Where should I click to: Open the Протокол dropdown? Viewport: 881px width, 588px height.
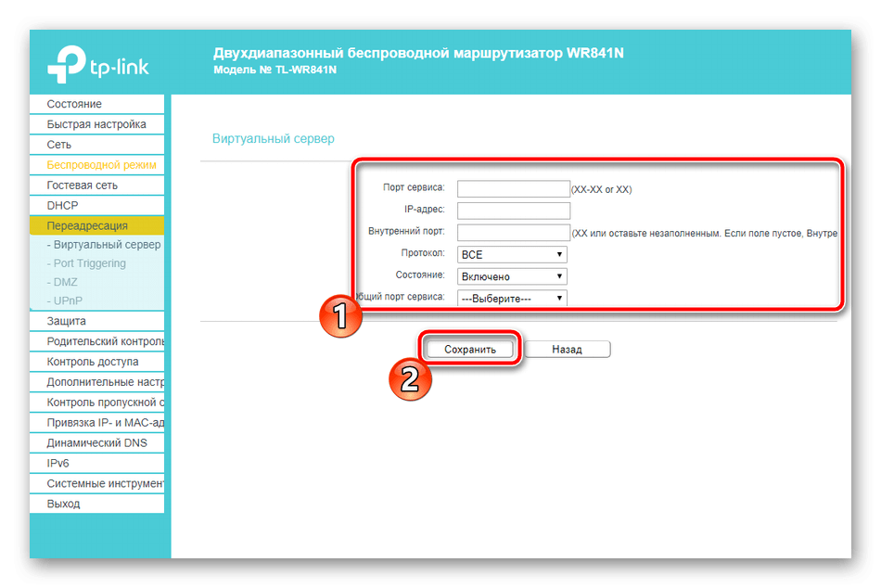[x=512, y=254]
